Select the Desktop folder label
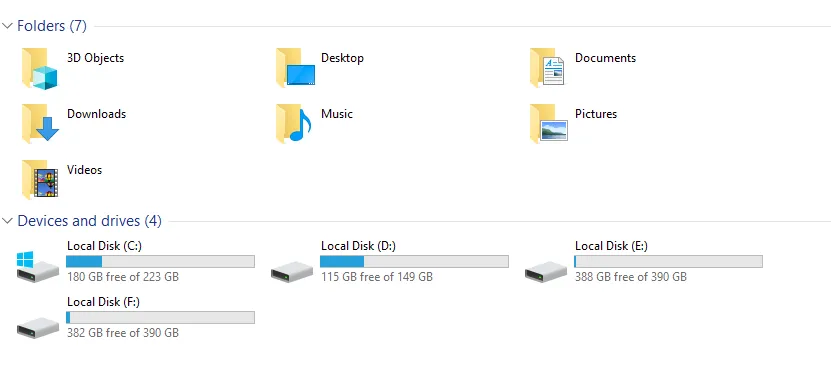The image size is (831, 380). (x=342, y=58)
